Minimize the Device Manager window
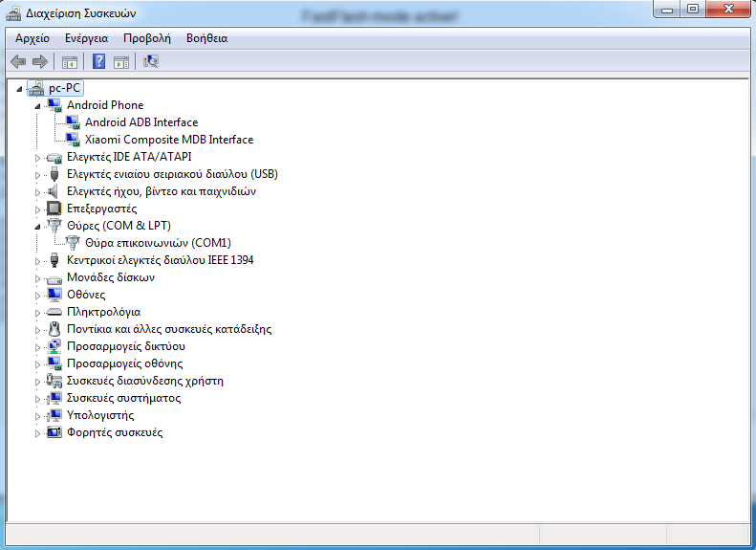Viewport: 756px width, 550px height. click(667, 10)
